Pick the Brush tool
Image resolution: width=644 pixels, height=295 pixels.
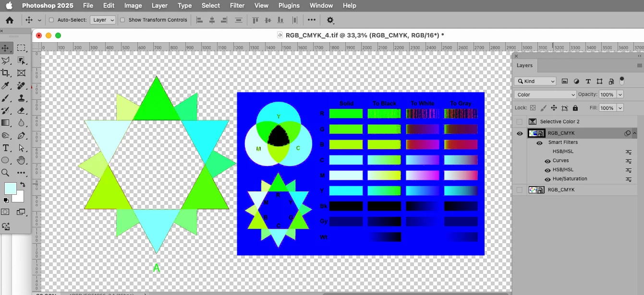[x=6, y=98]
